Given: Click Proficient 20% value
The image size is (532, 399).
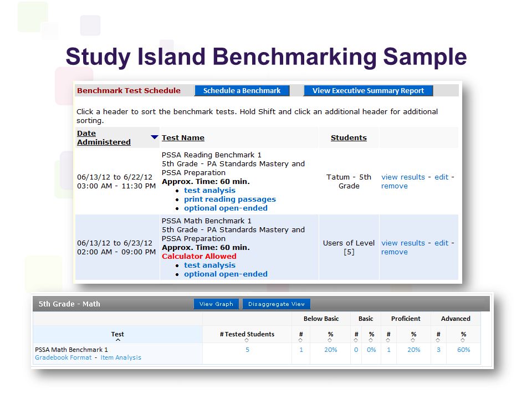Looking at the screenshot, I should [413, 350].
